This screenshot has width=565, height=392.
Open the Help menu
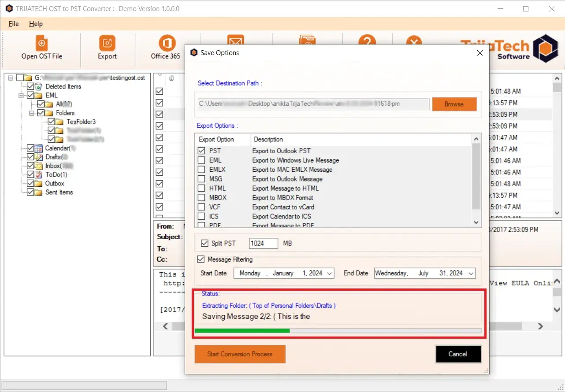pos(36,24)
